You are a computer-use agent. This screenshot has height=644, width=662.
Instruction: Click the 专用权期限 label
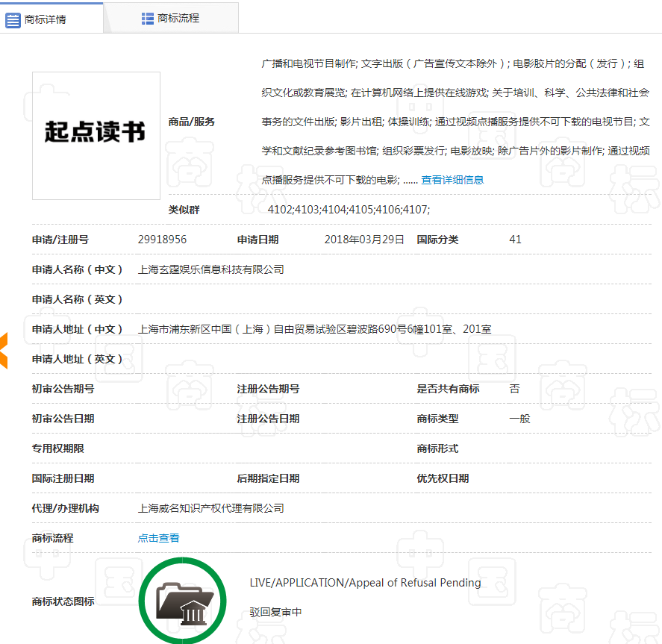click(x=57, y=448)
